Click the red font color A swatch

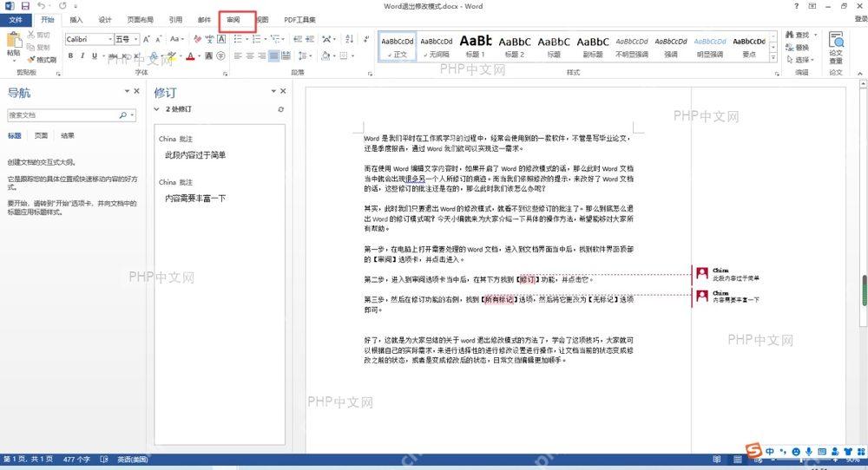(190, 55)
